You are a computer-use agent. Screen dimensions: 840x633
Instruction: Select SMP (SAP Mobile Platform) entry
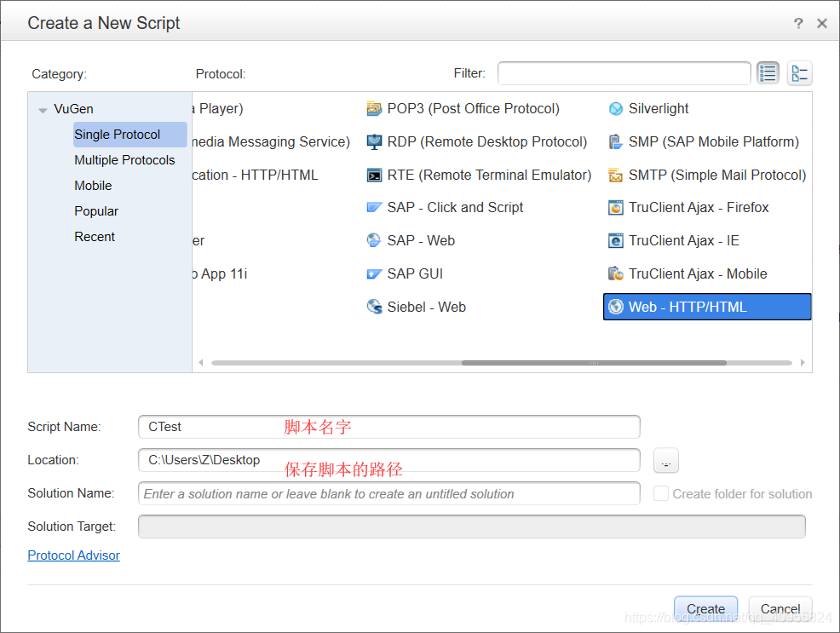pos(714,142)
